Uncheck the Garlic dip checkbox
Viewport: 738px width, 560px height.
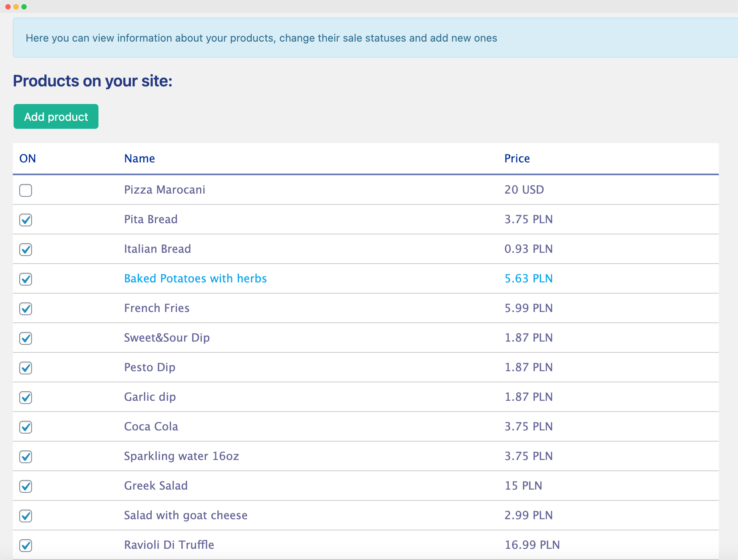click(x=26, y=398)
